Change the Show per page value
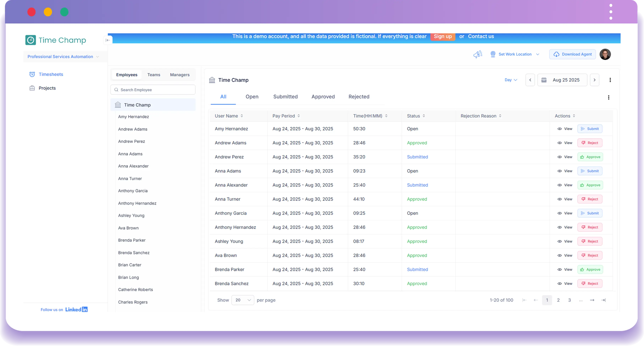Viewport: 644px width, 346px height. point(242,300)
